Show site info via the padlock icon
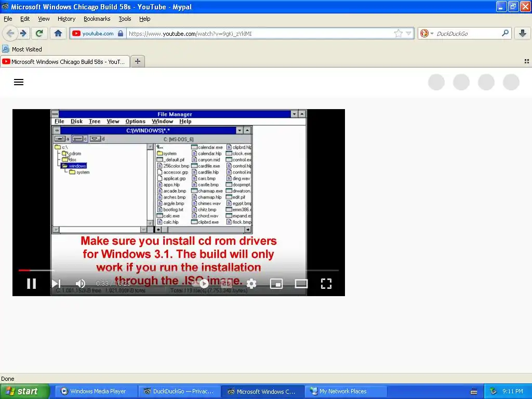 pyautogui.click(x=121, y=33)
